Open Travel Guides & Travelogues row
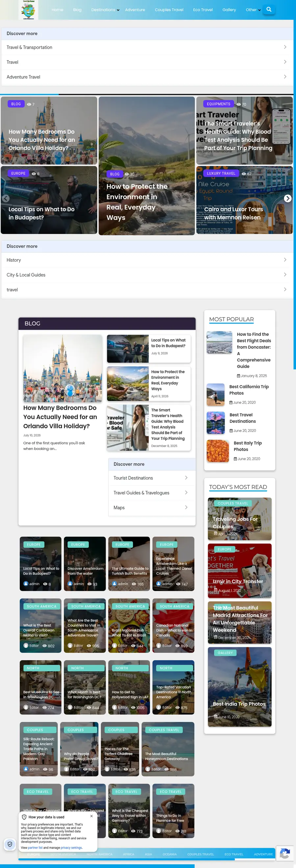The height and width of the screenshot is (868, 296). 152,492
